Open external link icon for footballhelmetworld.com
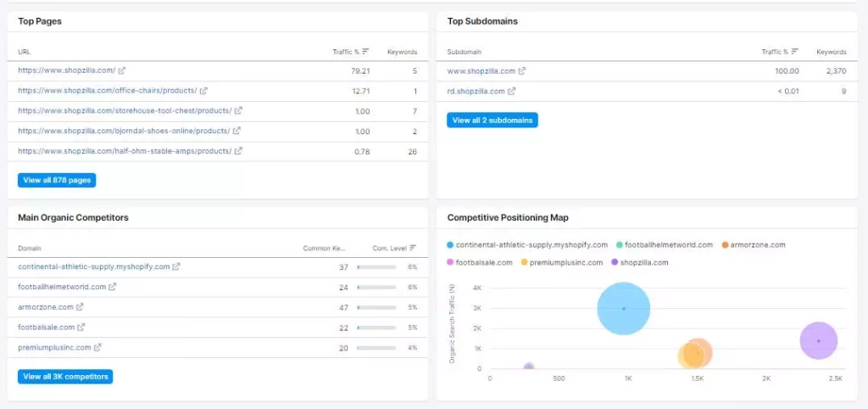This screenshot has width=868, height=409. tap(113, 287)
